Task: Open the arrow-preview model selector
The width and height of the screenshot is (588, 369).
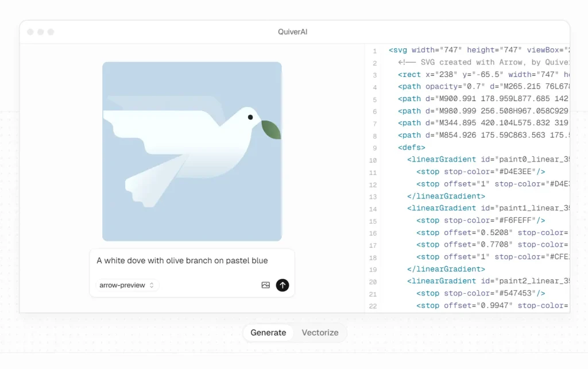Action: 126,285
